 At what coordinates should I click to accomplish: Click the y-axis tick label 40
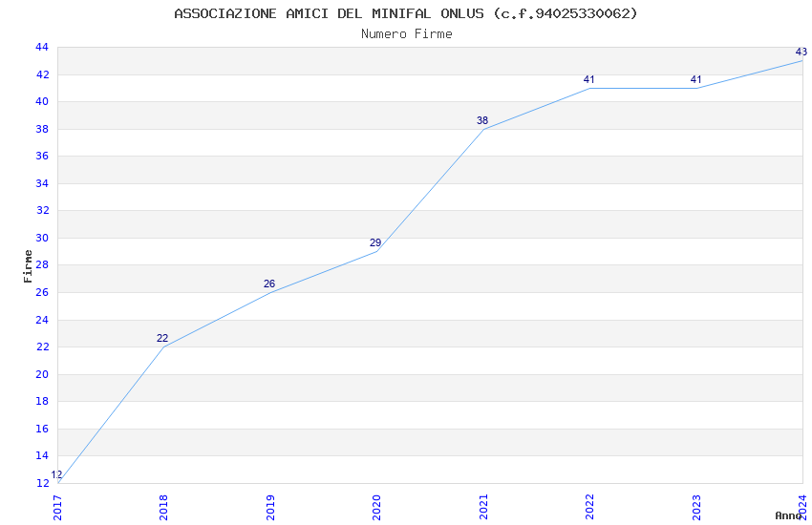(x=42, y=101)
